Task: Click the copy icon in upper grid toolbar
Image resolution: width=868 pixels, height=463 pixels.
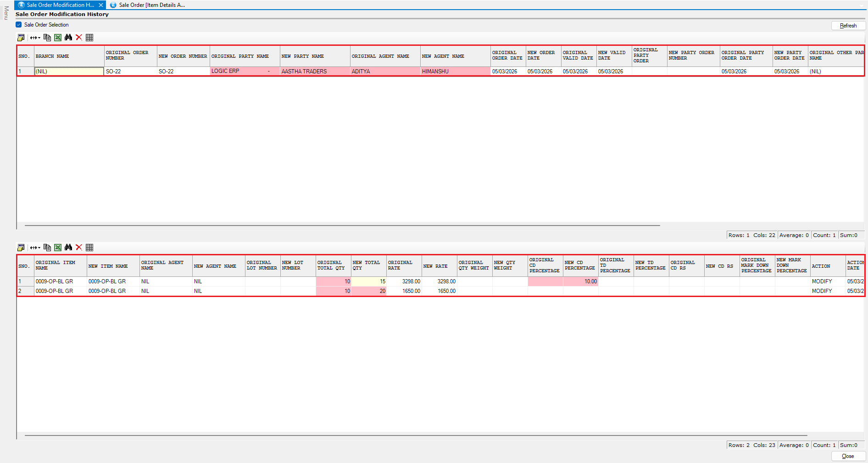Action: (47, 38)
